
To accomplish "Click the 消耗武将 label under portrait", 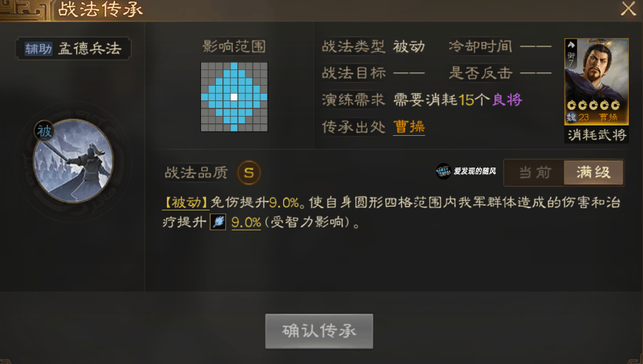I will point(596,134).
